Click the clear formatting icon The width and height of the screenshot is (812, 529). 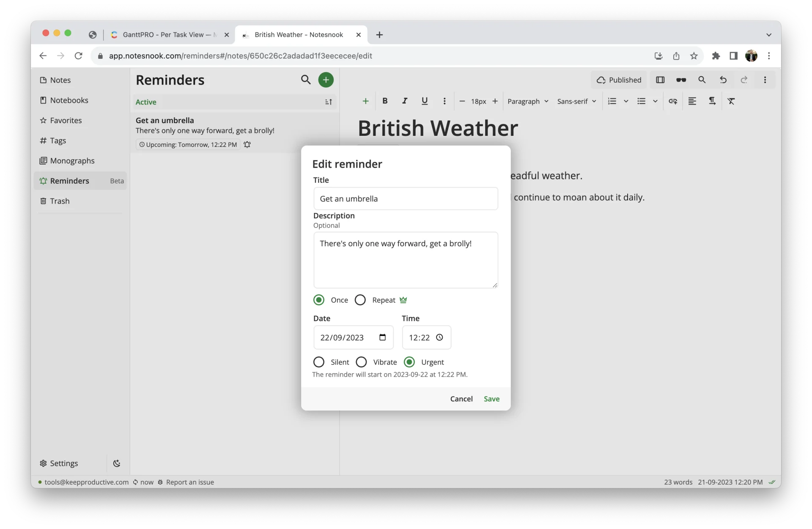[x=731, y=101]
